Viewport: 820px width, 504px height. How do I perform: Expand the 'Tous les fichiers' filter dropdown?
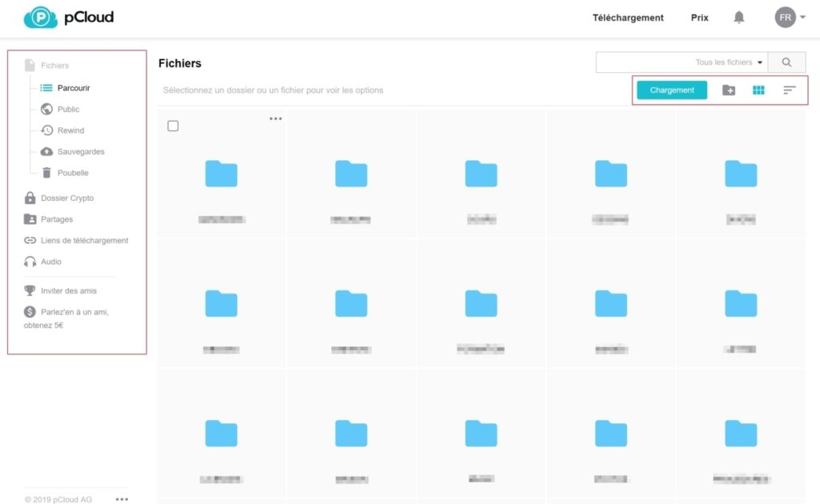point(729,62)
